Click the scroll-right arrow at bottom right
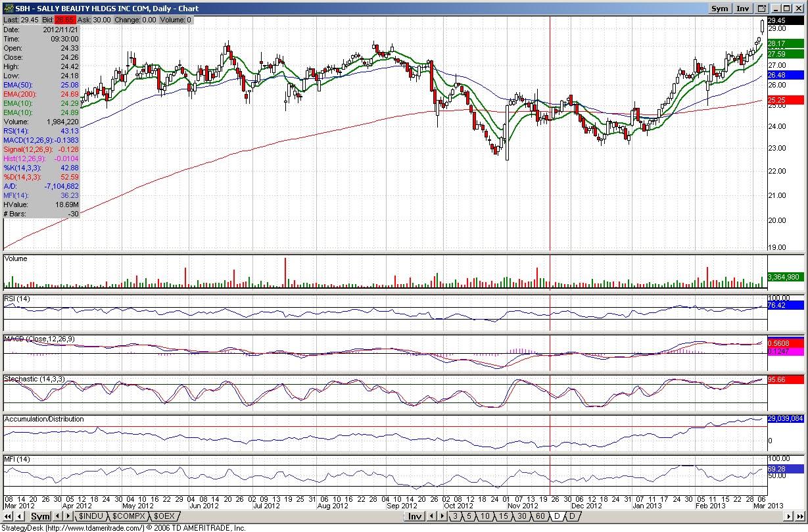This screenshot has width=808, height=532. tap(788, 516)
